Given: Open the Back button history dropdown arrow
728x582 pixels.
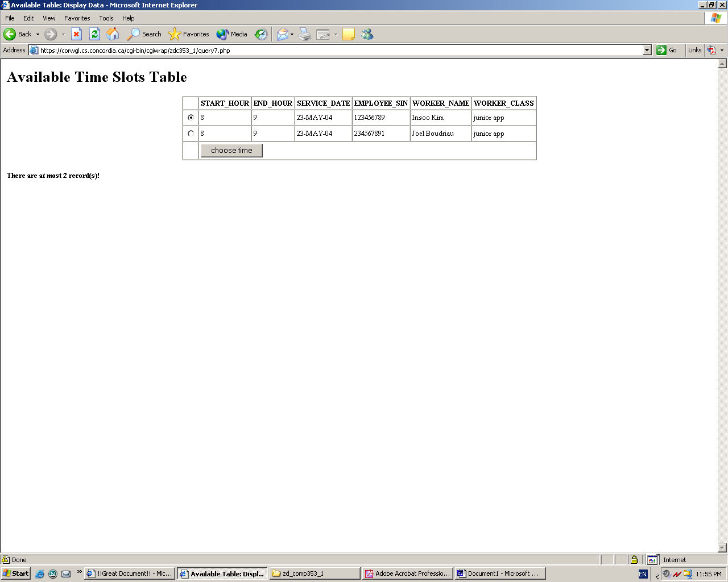Looking at the screenshot, I should 38,34.
